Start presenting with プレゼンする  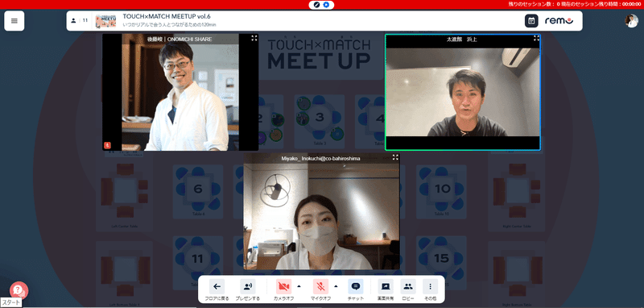tap(248, 290)
